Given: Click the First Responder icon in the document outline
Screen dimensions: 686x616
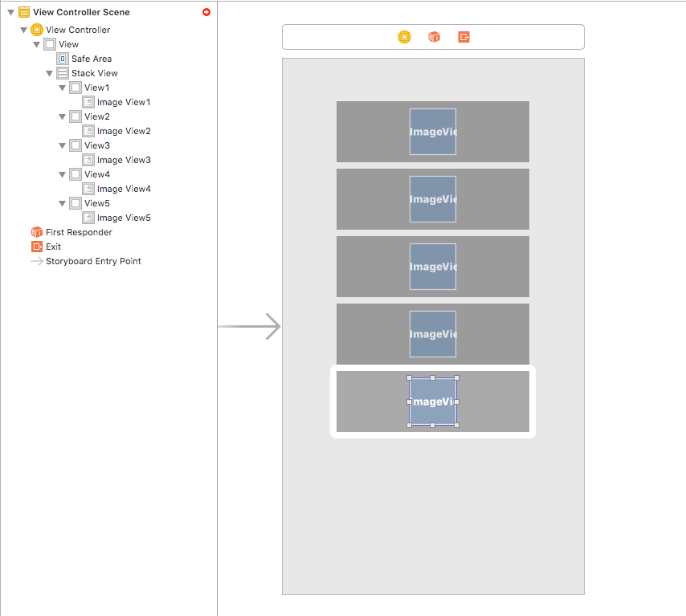Looking at the screenshot, I should [36, 232].
